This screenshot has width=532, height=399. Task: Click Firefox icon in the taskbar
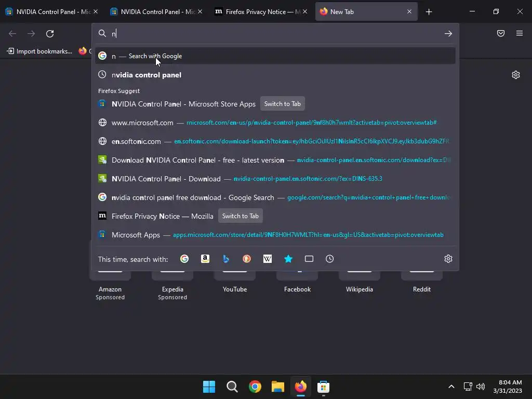tap(301, 387)
